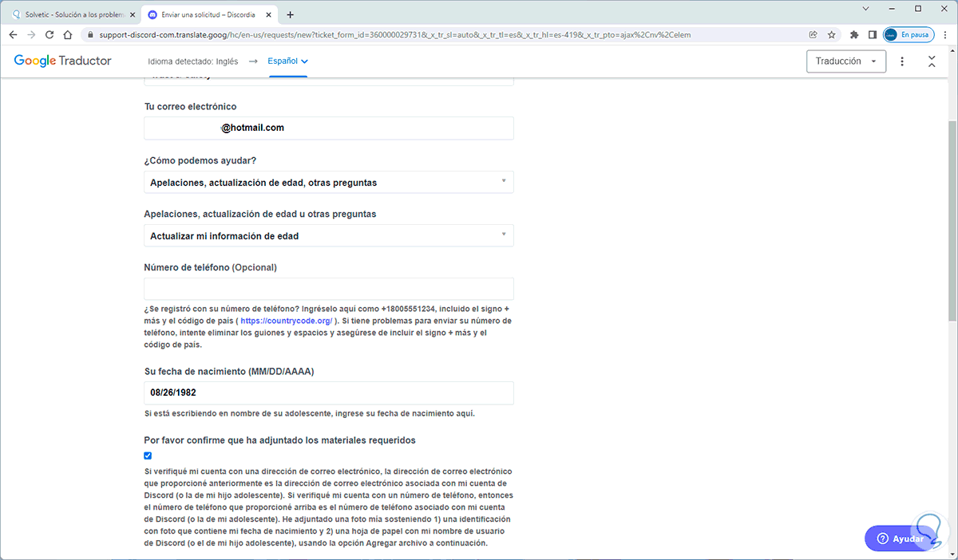Click the address bar URL

(x=395, y=35)
